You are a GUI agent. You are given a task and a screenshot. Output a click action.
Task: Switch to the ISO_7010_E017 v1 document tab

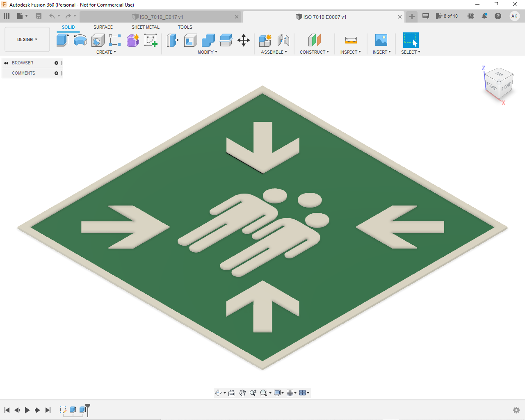[x=161, y=17]
